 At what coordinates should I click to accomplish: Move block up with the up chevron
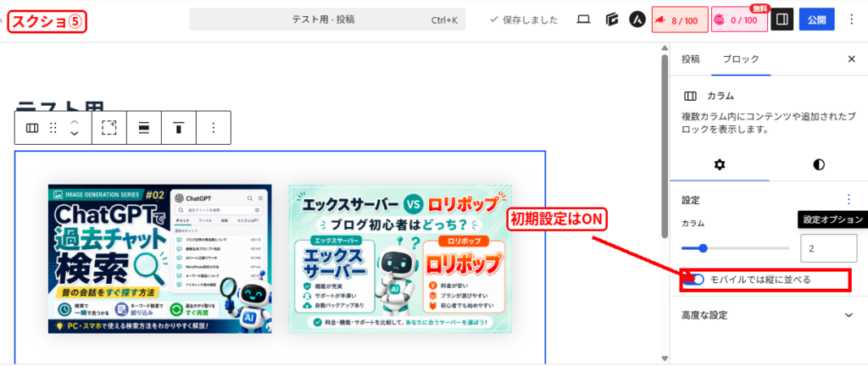75,122
